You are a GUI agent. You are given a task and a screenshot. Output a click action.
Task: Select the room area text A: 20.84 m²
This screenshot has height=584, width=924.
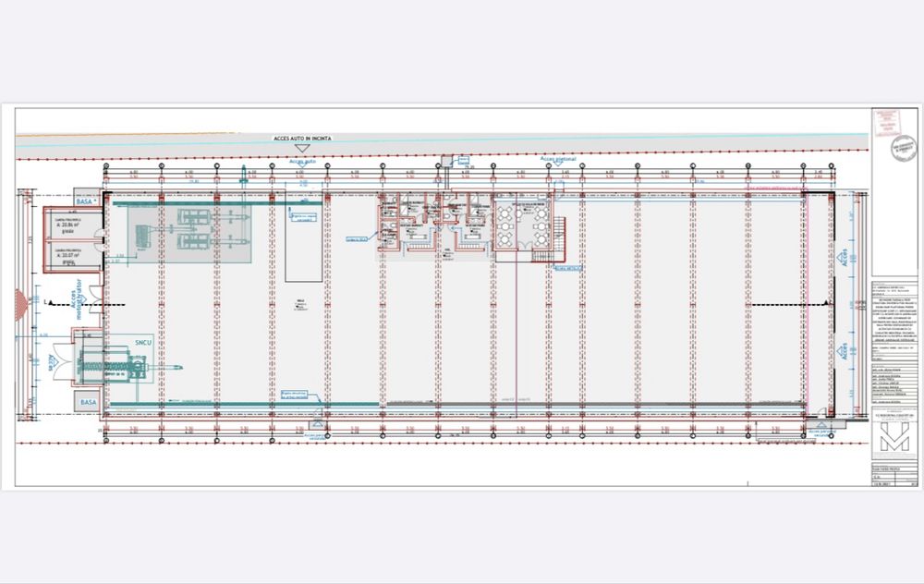tap(68, 225)
